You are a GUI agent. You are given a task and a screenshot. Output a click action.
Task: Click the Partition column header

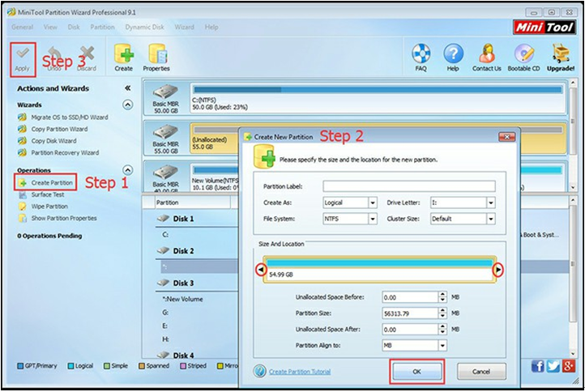coord(193,202)
